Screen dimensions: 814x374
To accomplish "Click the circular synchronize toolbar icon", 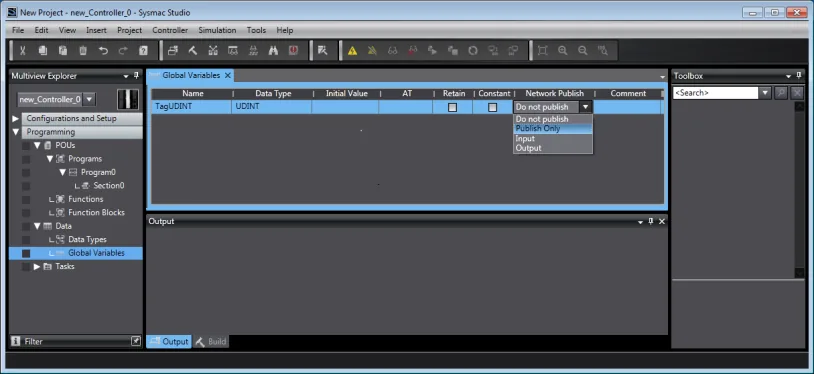I will [x=473, y=50].
